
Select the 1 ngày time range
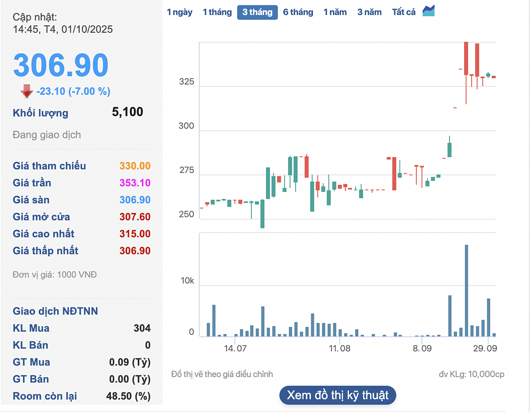tap(180, 12)
